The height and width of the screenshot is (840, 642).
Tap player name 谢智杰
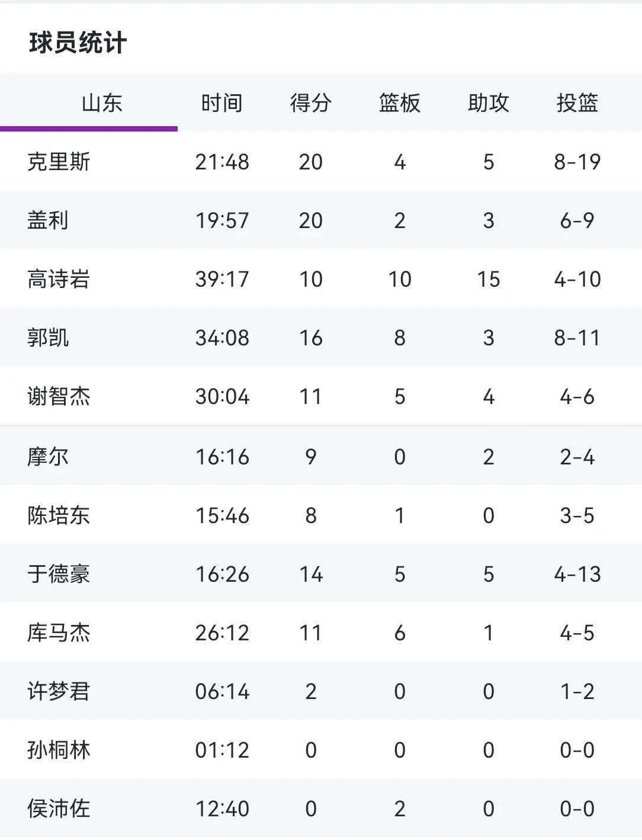click(x=59, y=396)
